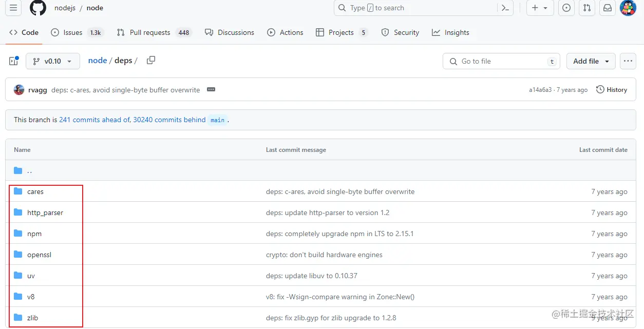Open commit 'update http-parser to version 1.2'

coord(328,212)
